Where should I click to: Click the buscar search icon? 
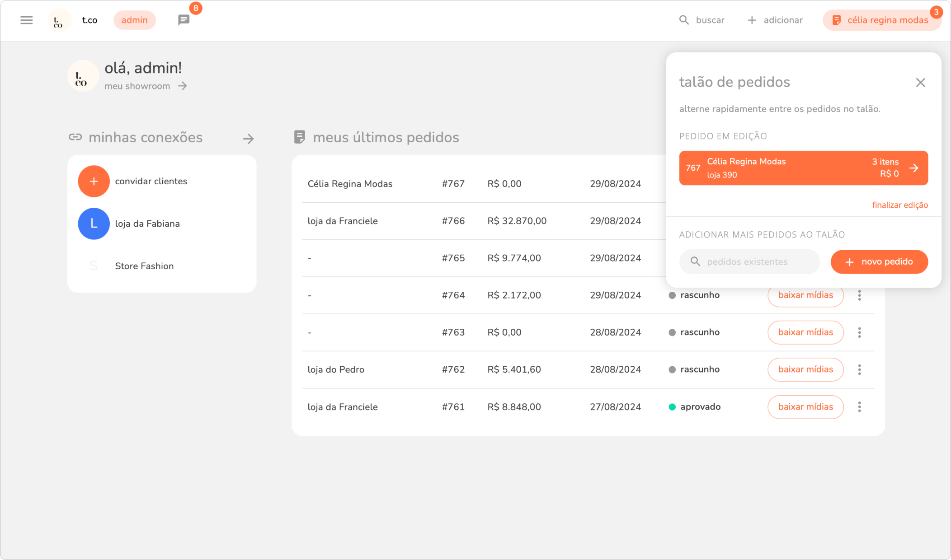(684, 20)
